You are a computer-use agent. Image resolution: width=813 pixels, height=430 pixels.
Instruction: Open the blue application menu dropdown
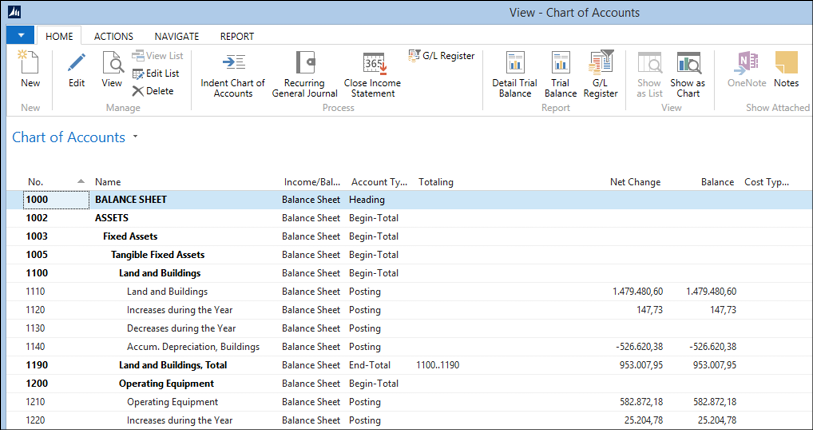click(x=20, y=35)
